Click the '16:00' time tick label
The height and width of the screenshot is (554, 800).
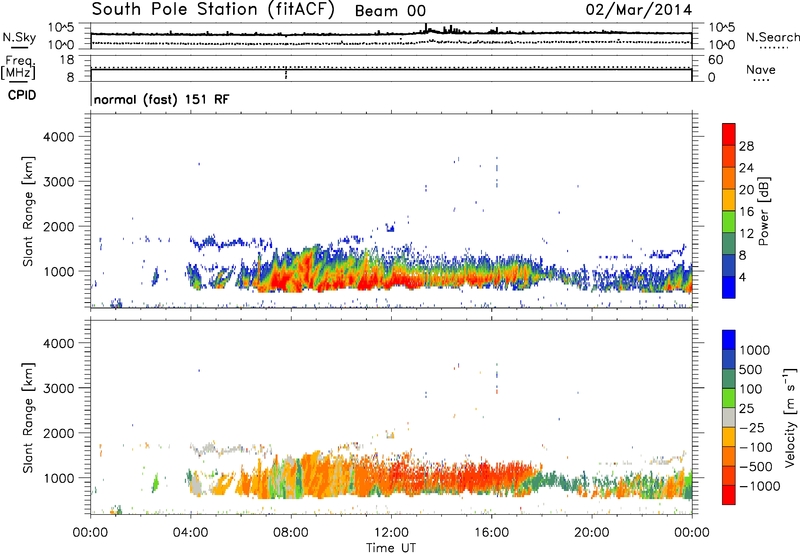[491, 533]
